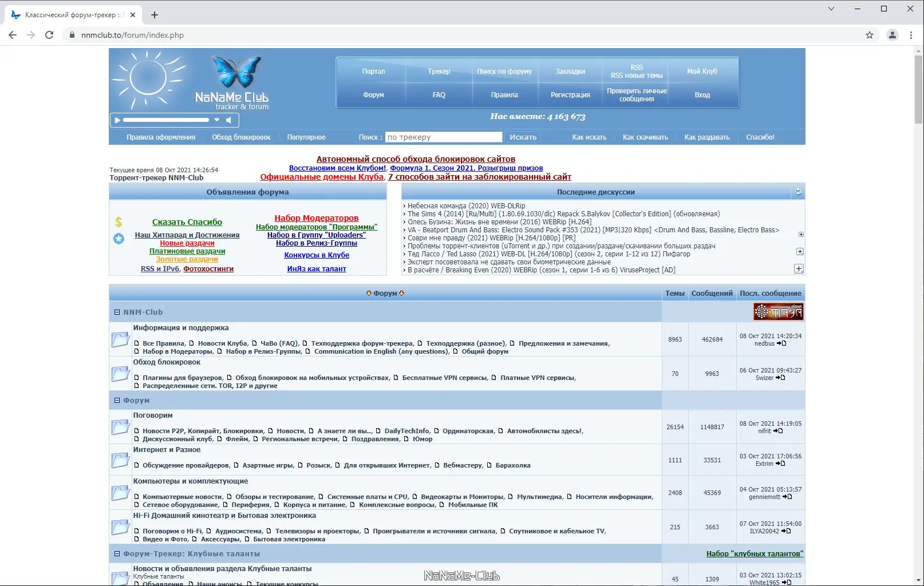This screenshot has height=586, width=924.
Task: Go to last post by genniemott arrow icon
Action: click(x=787, y=497)
